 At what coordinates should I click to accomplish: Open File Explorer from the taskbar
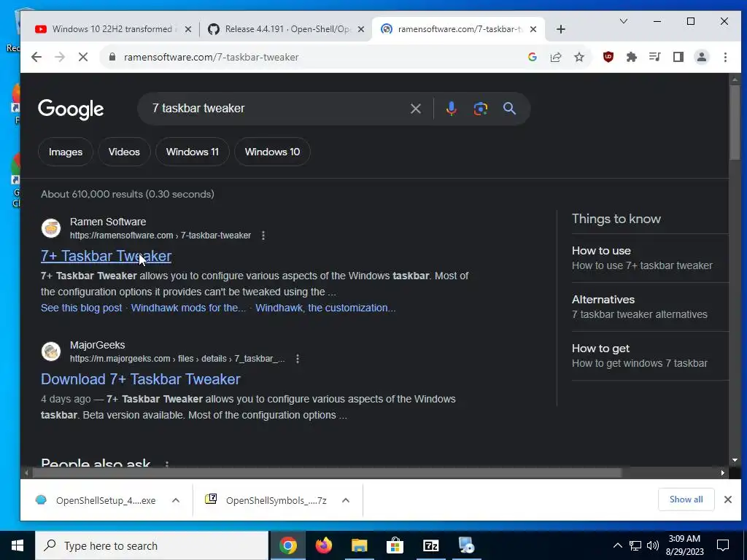[x=359, y=545]
